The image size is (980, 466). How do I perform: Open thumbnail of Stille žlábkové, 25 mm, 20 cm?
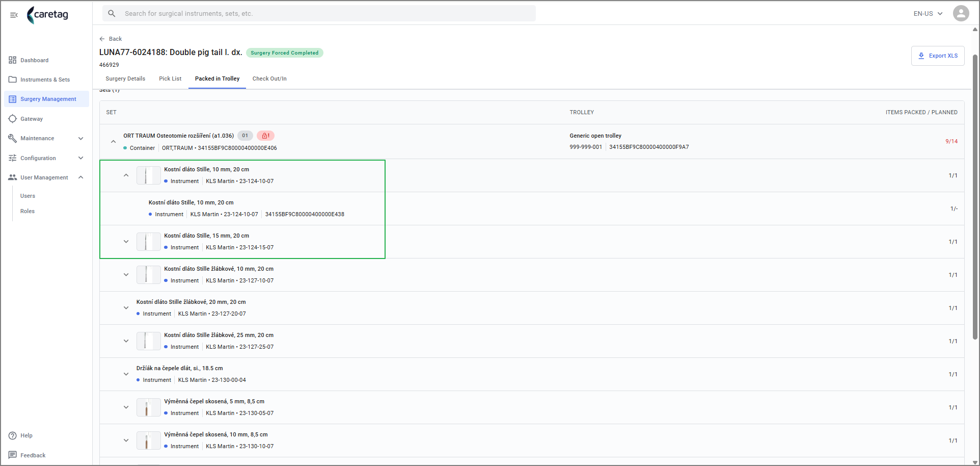(x=148, y=341)
